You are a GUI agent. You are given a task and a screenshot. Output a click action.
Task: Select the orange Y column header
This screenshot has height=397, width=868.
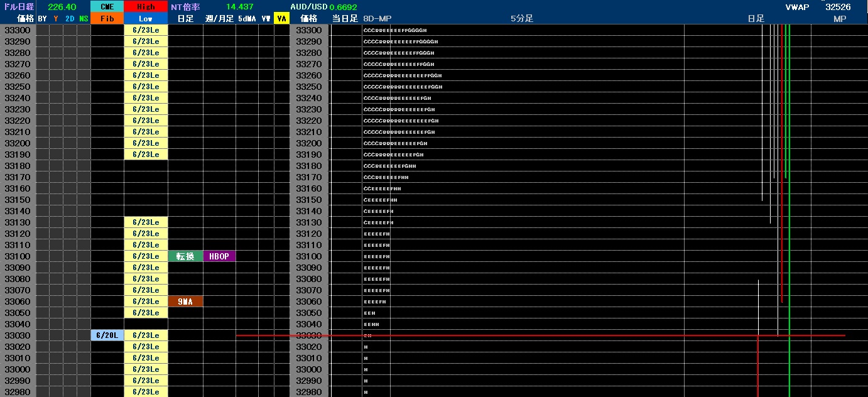coord(56,18)
